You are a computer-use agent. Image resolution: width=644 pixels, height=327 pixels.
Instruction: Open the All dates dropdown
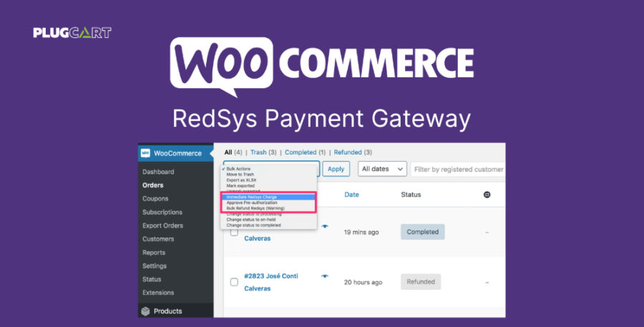[382, 169]
